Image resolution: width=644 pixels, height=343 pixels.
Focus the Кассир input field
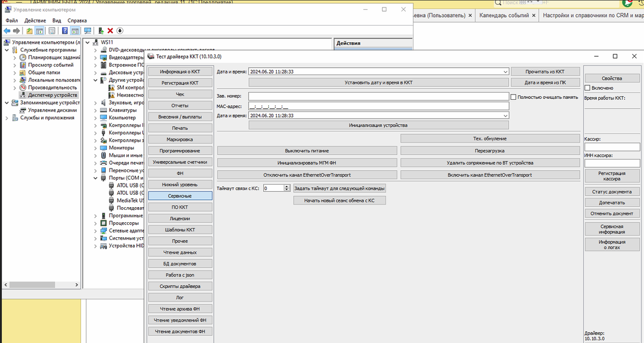(612, 147)
